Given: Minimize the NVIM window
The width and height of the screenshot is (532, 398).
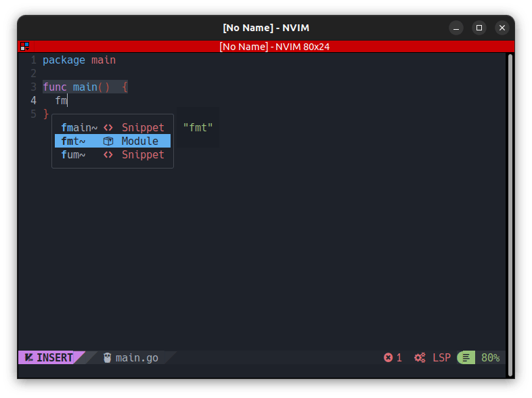Looking at the screenshot, I should click(456, 28).
